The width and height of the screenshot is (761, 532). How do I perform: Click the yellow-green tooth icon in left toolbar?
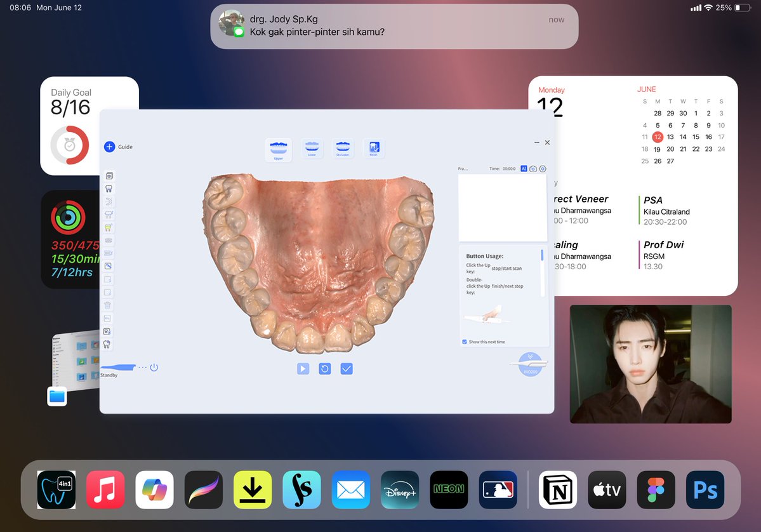point(109,228)
